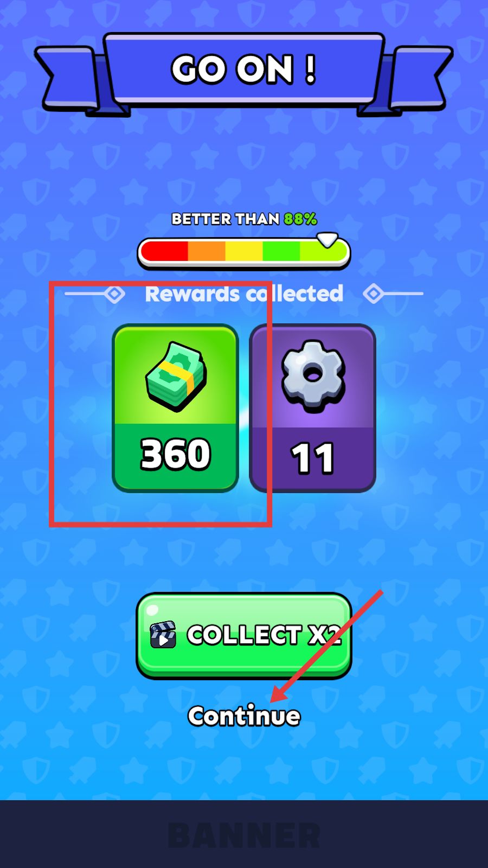Tap the Continue text link
This screenshot has height=868, width=488.
(x=244, y=716)
